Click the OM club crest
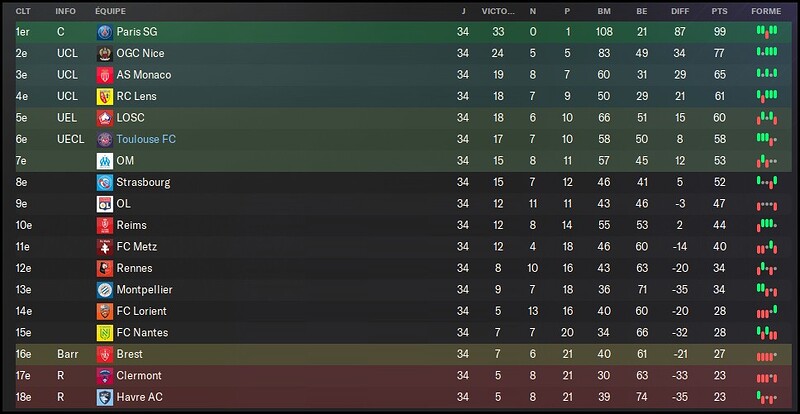800x414 pixels. 105,161
